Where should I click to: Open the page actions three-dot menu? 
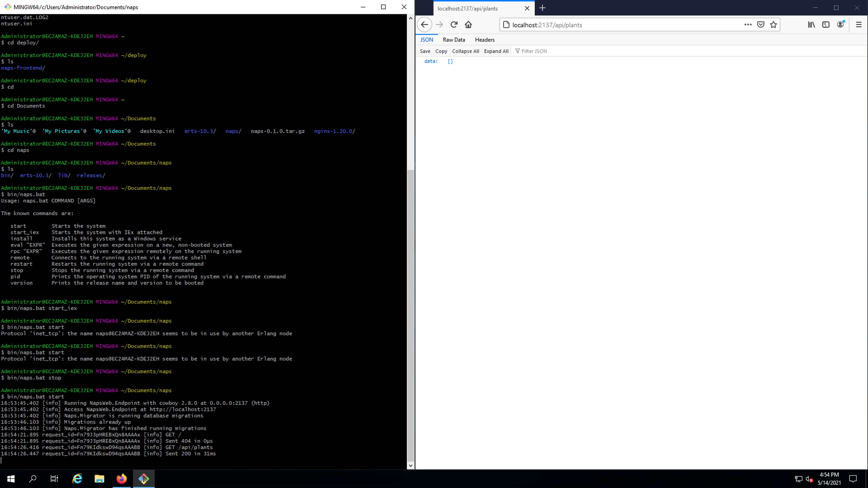(x=748, y=25)
